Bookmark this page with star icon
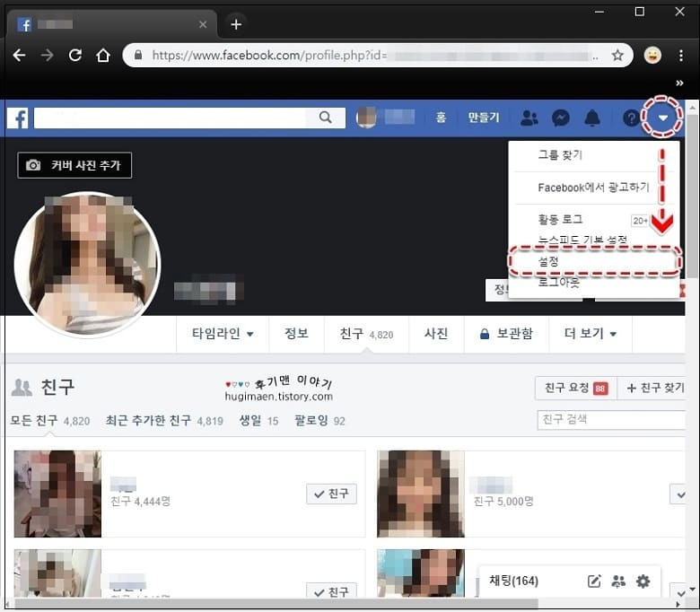 [x=617, y=56]
